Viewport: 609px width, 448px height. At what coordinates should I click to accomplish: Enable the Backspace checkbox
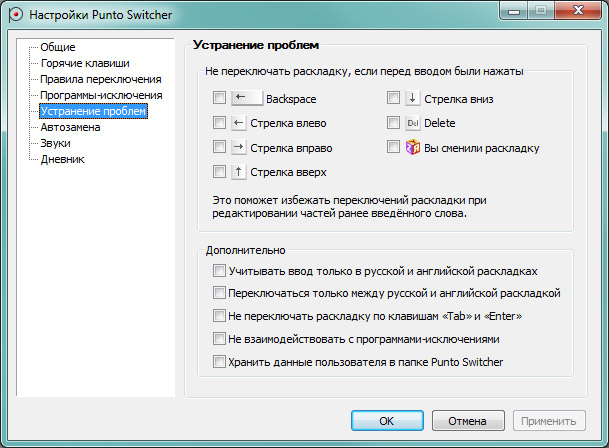[x=220, y=99]
